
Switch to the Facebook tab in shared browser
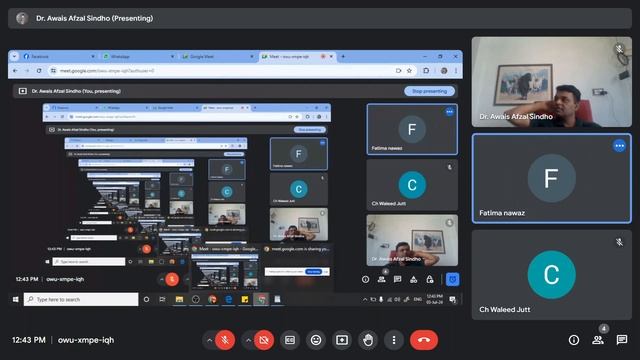click(x=58, y=56)
